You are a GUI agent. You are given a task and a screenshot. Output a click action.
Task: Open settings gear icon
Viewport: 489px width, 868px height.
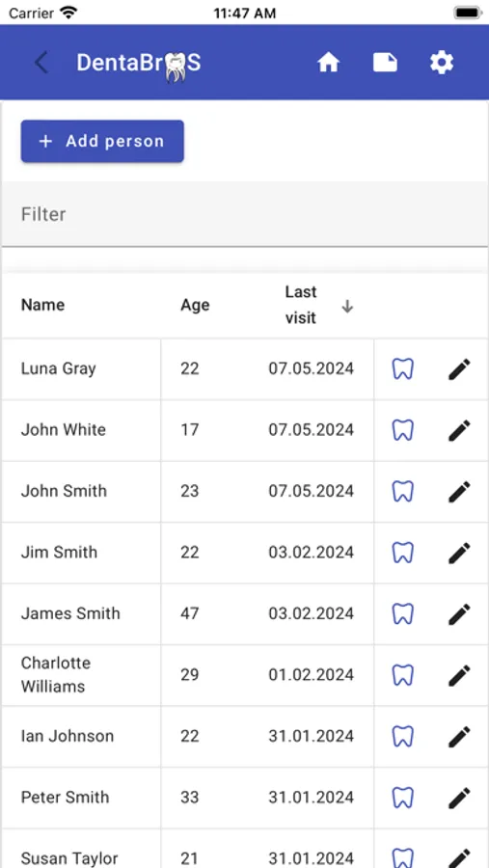pyautogui.click(x=442, y=63)
